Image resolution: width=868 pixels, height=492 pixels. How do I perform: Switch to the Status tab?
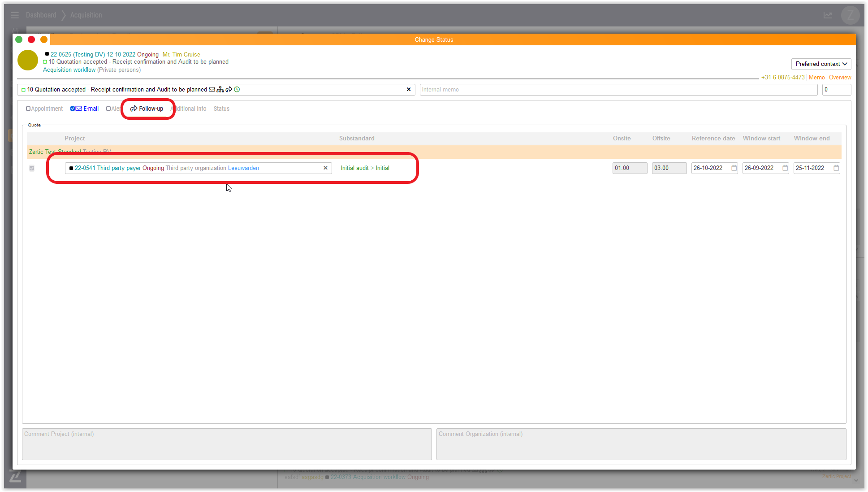click(221, 109)
